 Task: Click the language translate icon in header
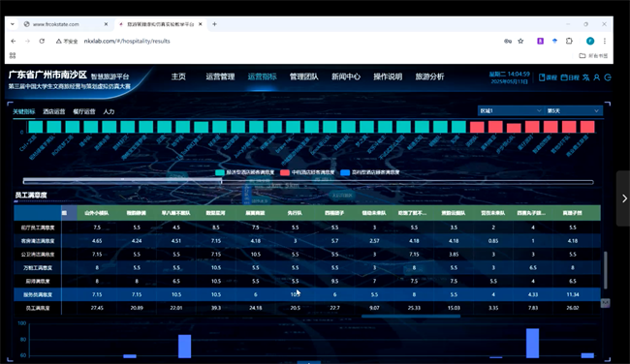[586, 77]
